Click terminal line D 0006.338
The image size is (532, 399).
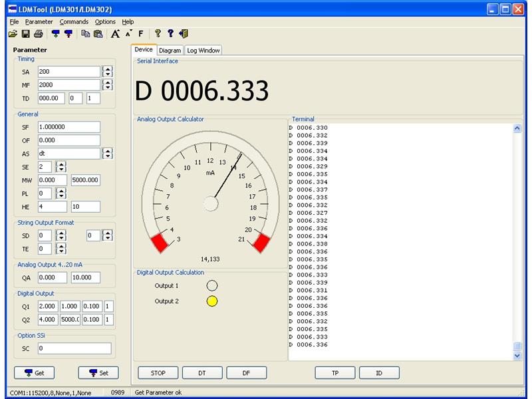coord(309,244)
